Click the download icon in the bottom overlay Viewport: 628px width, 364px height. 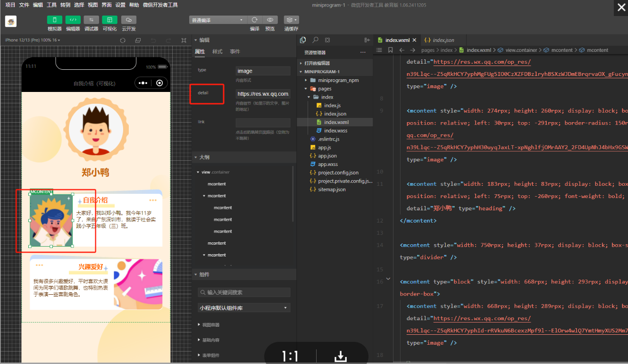341,356
